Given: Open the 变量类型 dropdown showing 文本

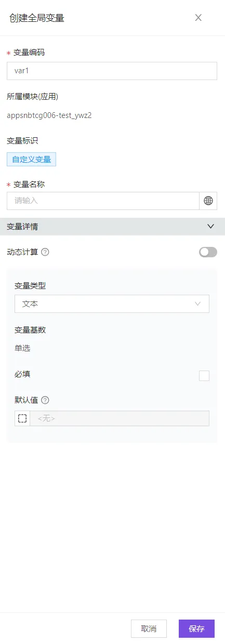Looking at the screenshot, I should (x=112, y=304).
